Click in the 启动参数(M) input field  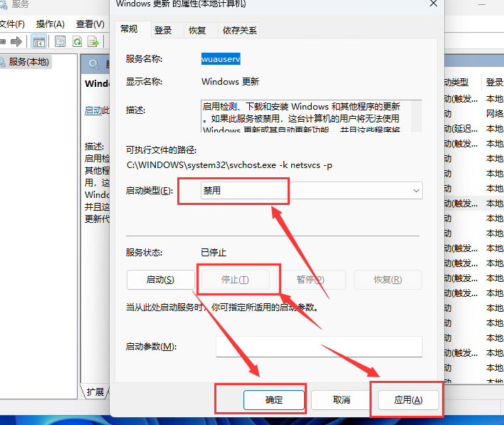pyautogui.click(x=319, y=347)
